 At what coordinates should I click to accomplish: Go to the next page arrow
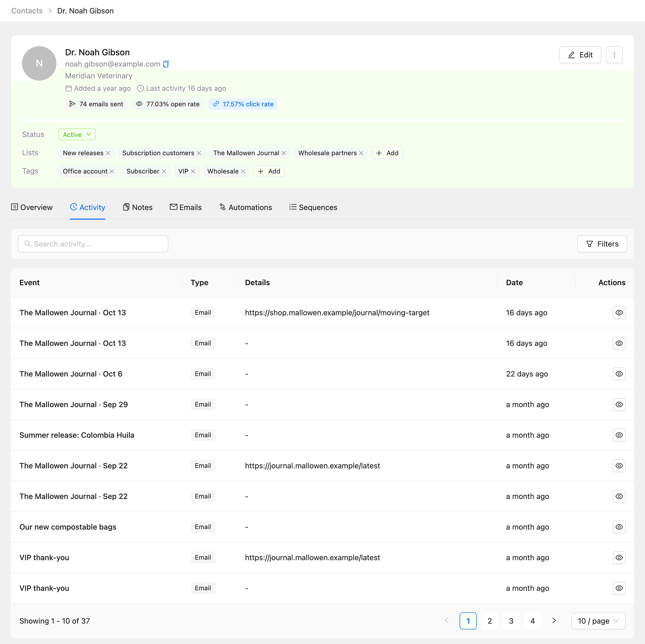tap(554, 621)
